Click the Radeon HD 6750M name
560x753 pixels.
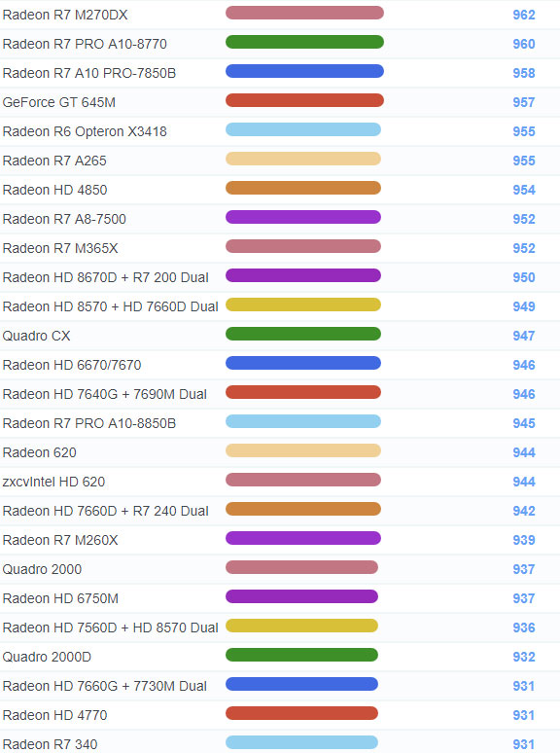[60, 598]
